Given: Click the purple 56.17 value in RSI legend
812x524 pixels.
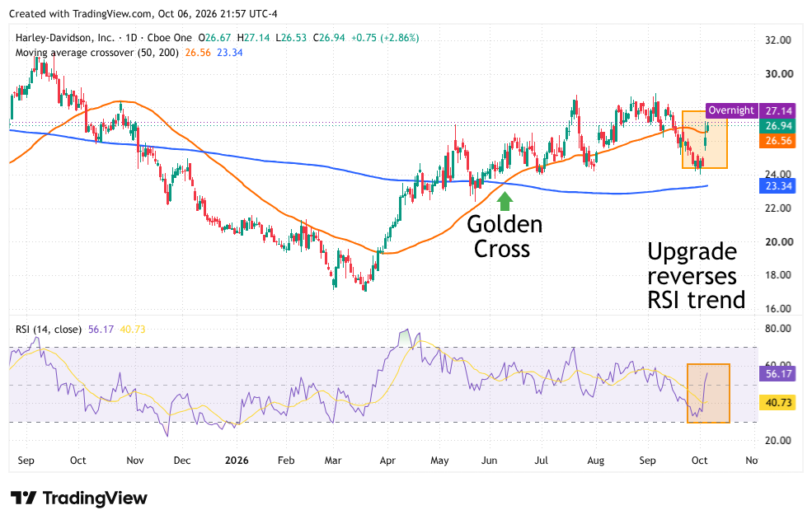Looking at the screenshot, I should [x=101, y=330].
